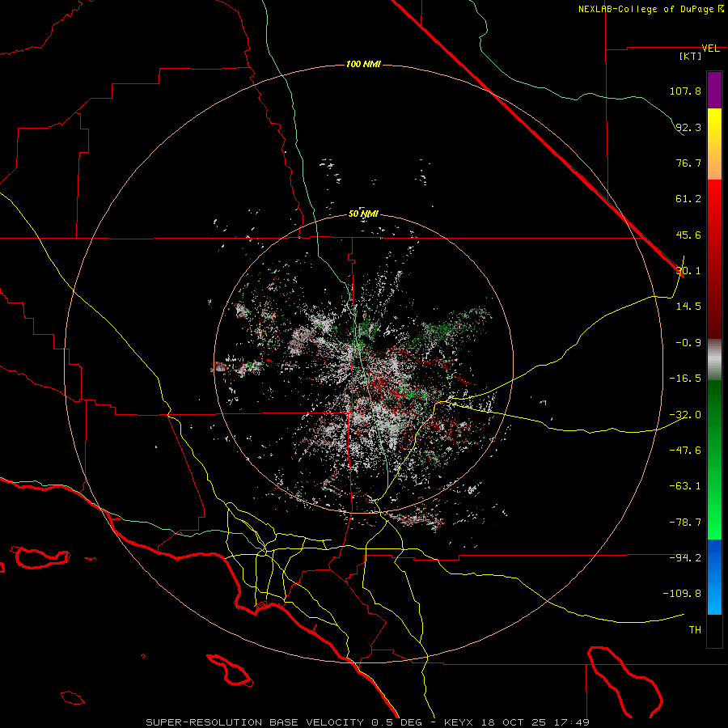This screenshot has height=728, width=728.
Task: Select the 45.6 value on the velocity scale
Action: (x=688, y=235)
